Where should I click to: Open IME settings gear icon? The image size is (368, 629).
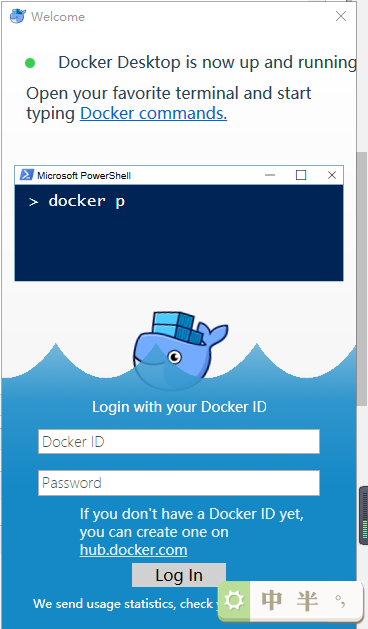click(x=234, y=601)
